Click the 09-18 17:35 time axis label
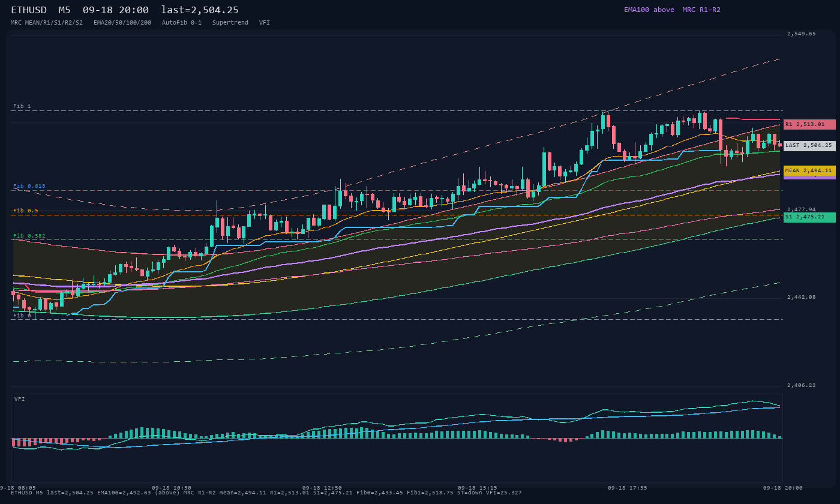The height and width of the screenshot is (504, 840). tap(628, 488)
